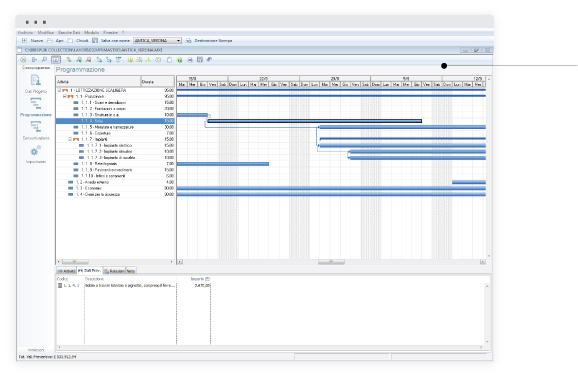Select the highlighted row 1.1.4

pos(115,121)
